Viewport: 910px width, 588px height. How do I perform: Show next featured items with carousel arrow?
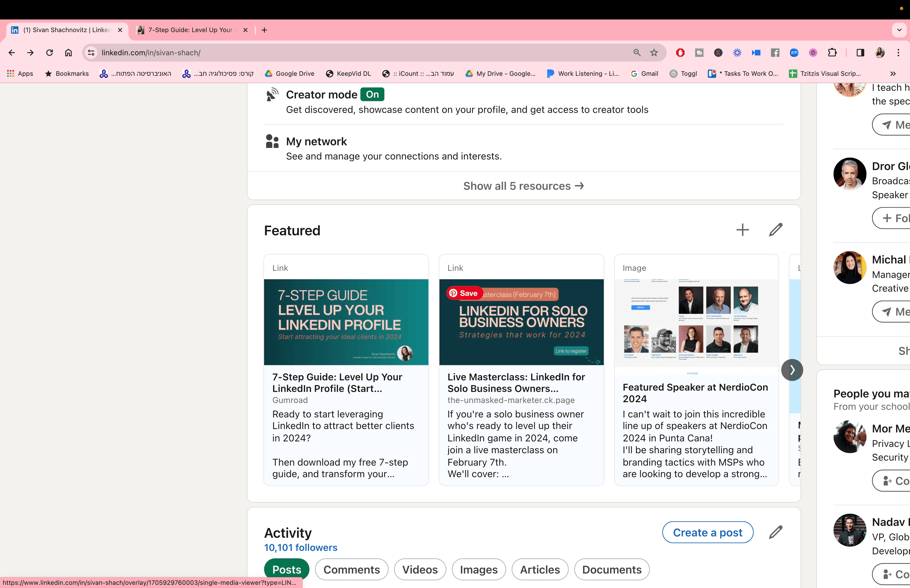pos(792,370)
